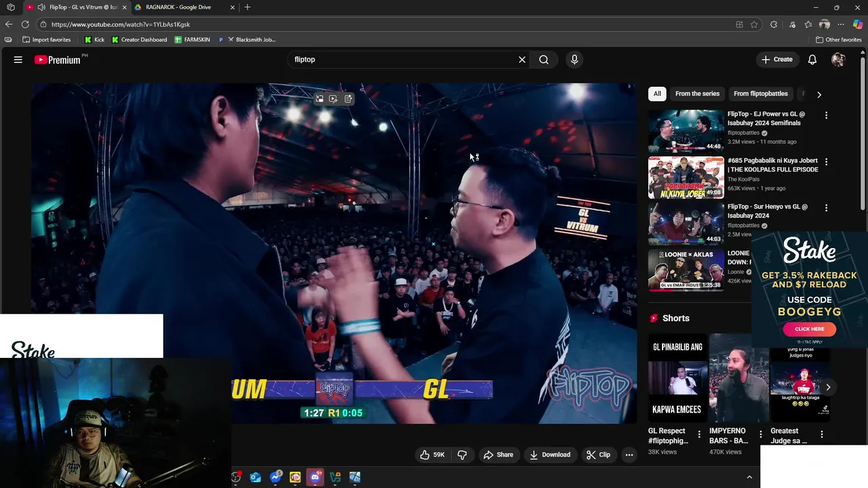868x488 pixels.
Task: Open options for the GL Respect short
Action: [699, 434]
